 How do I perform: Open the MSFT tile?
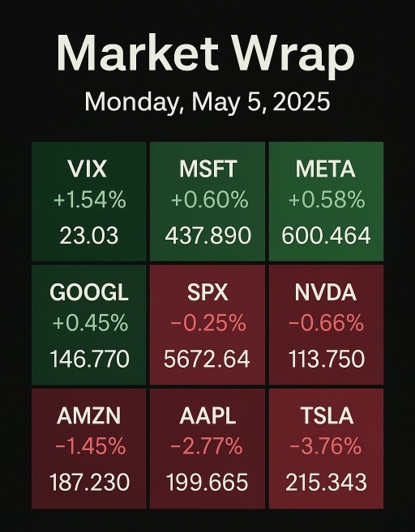coord(207,202)
